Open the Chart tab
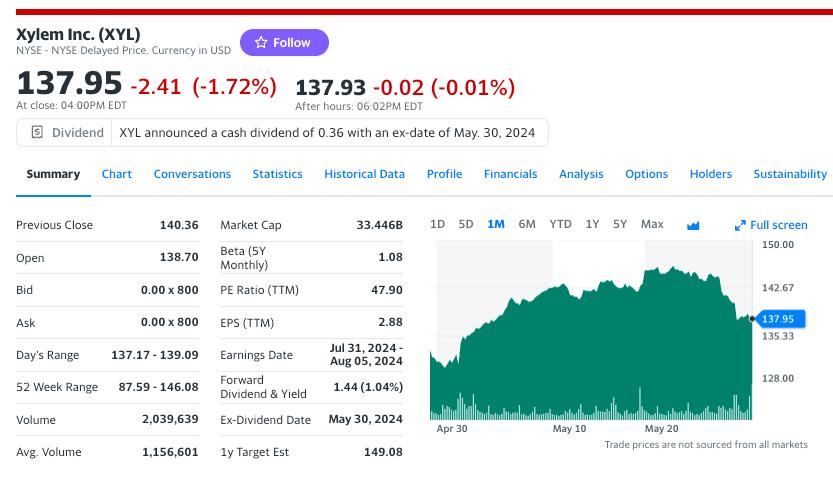Screen dimensions: 833x485 pos(117,174)
